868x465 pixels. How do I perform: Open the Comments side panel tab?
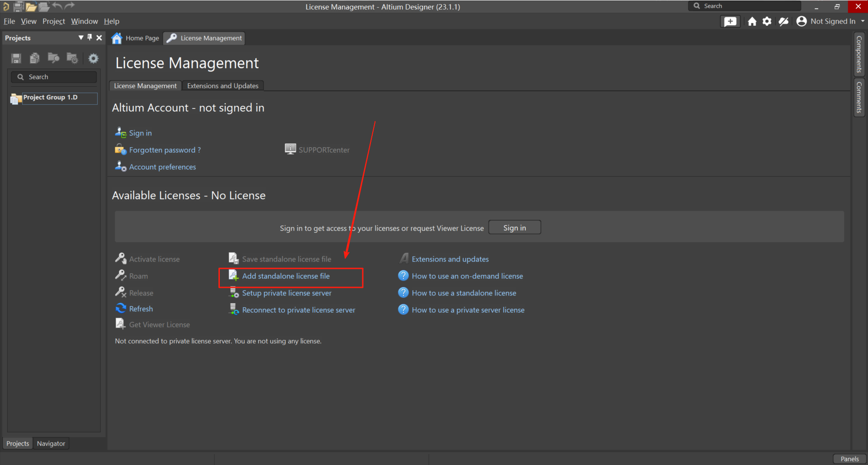click(859, 97)
